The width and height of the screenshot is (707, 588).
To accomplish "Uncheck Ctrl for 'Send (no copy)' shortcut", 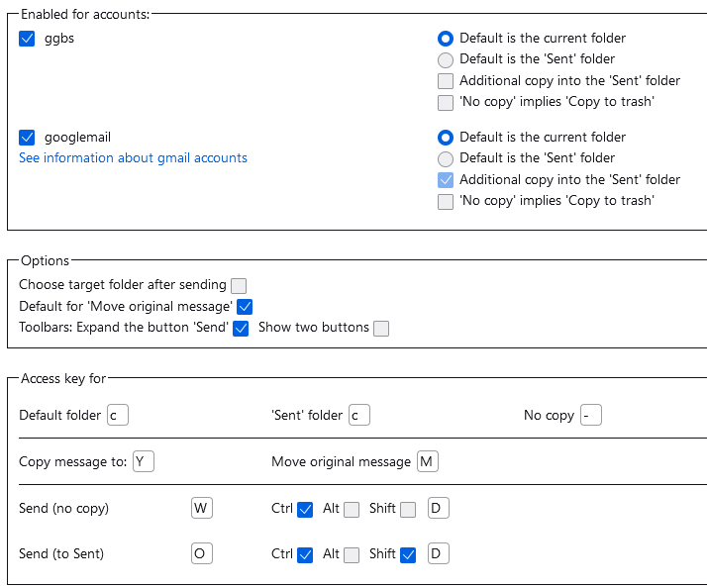I will click(305, 510).
